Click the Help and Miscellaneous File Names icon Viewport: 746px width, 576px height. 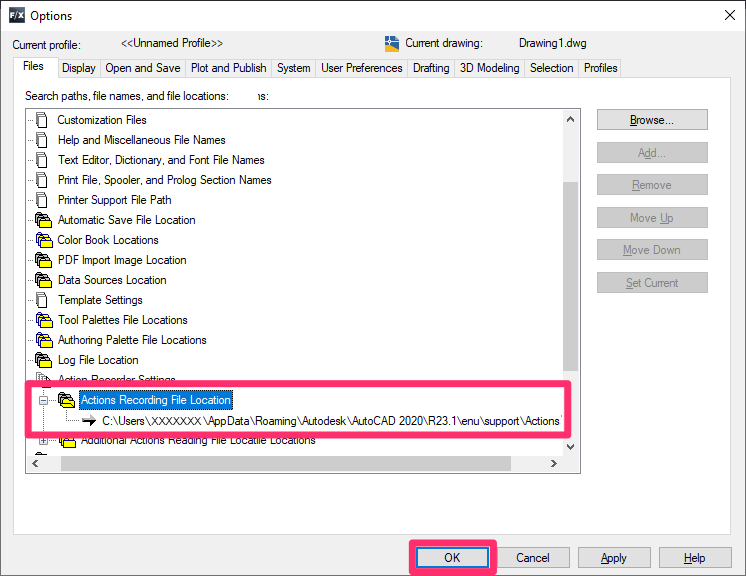[42, 140]
